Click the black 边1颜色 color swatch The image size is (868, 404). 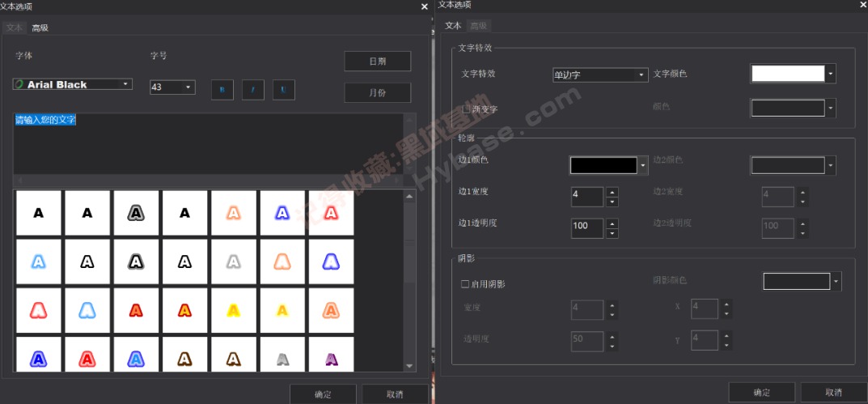603,165
